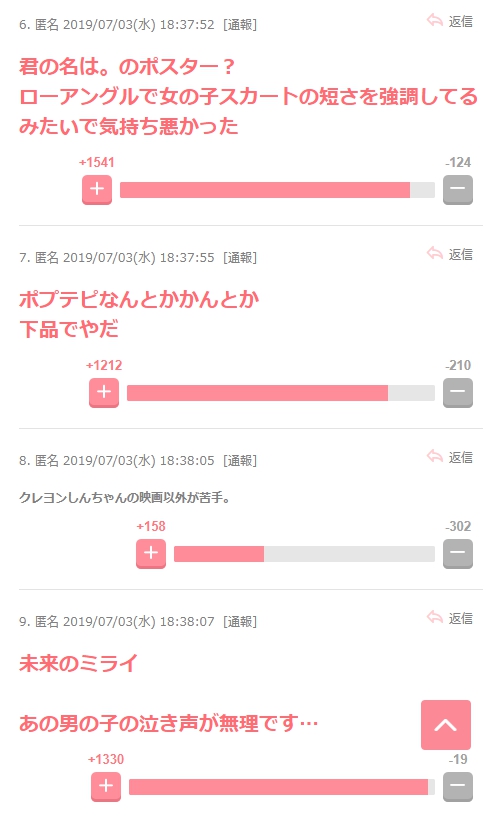Downvote comment 8 with minus button
The height and width of the screenshot is (818, 486).
pos(458,554)
